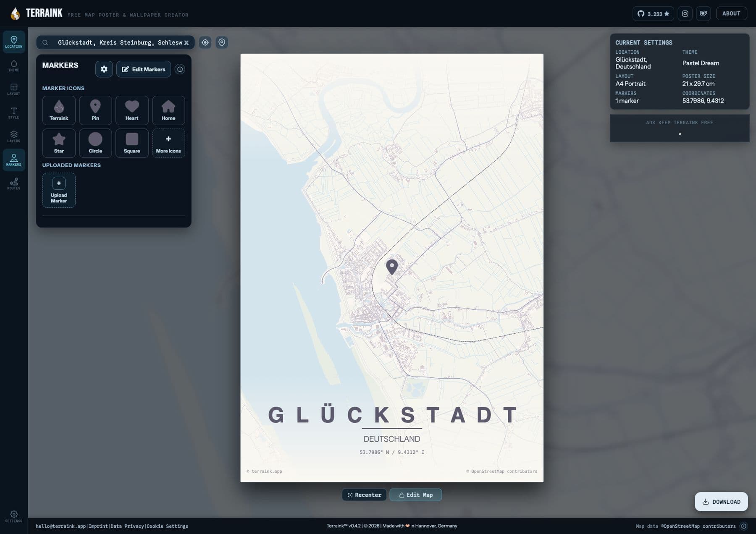Click the pin marker on the map

392,267
